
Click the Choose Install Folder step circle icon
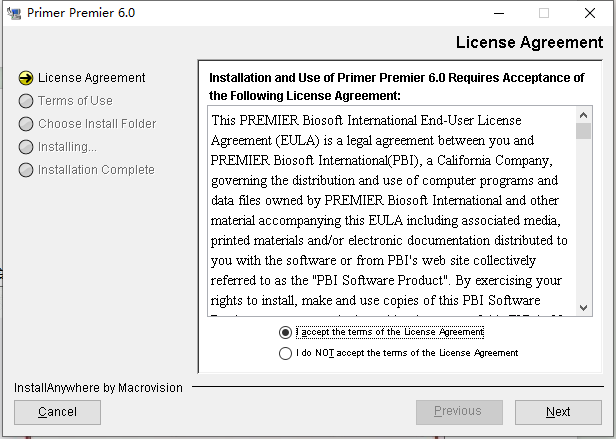[26, 124]
